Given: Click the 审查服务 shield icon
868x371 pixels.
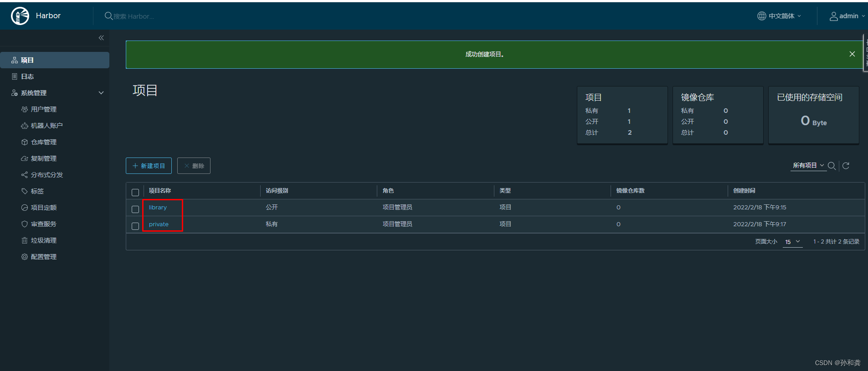Looking at the screenshot, I should click(x=25, y=224).
